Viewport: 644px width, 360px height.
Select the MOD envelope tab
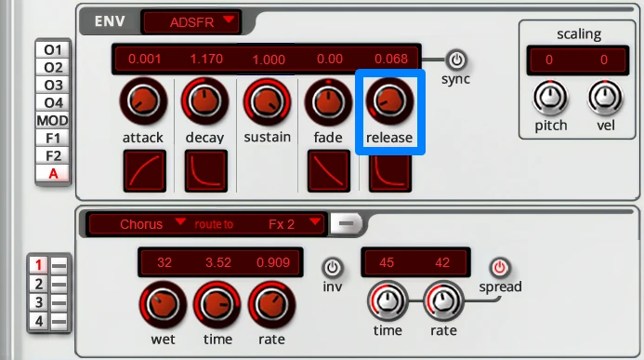click(x=53, y=121)
